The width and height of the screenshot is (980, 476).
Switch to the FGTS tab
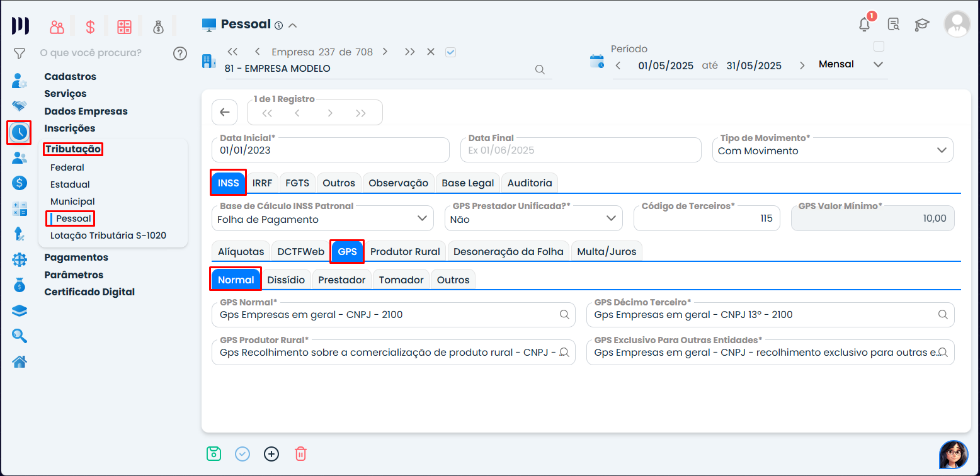pyautogui.click(x=297, y=183)
